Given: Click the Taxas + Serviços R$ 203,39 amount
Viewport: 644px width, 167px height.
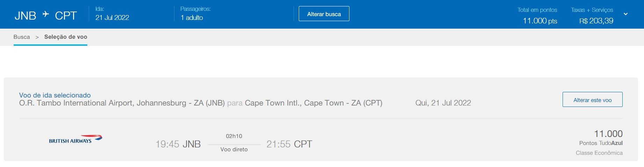Looking at the screenshot, I should click(596, 21).
